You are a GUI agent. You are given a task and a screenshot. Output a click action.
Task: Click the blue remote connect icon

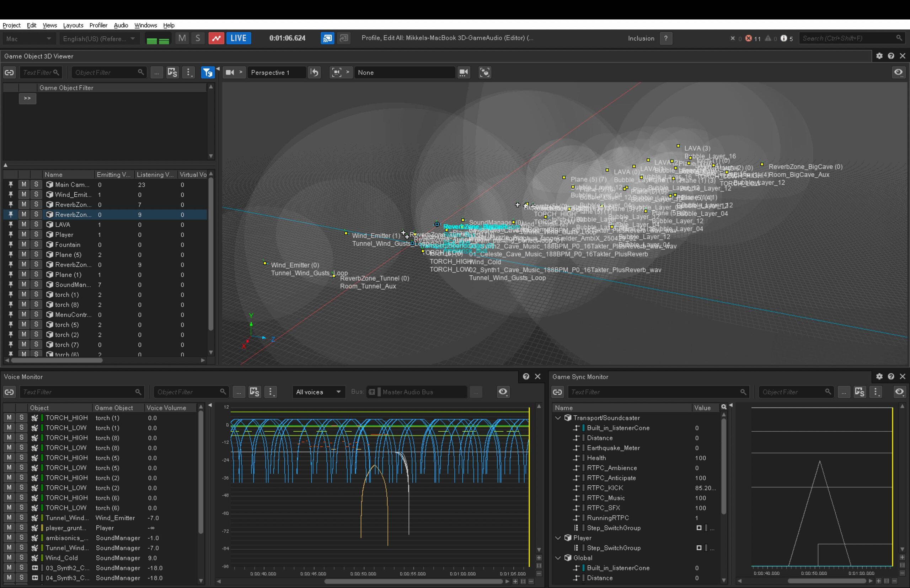327,38
